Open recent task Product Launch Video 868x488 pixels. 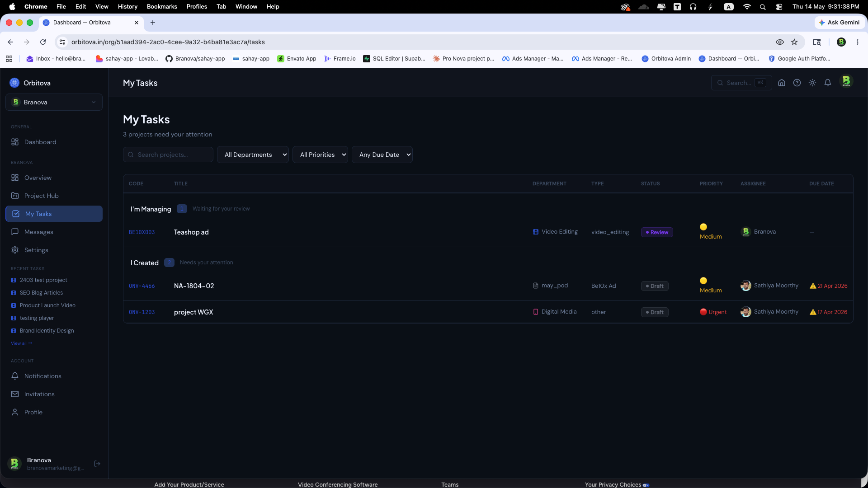coord(47,305)
